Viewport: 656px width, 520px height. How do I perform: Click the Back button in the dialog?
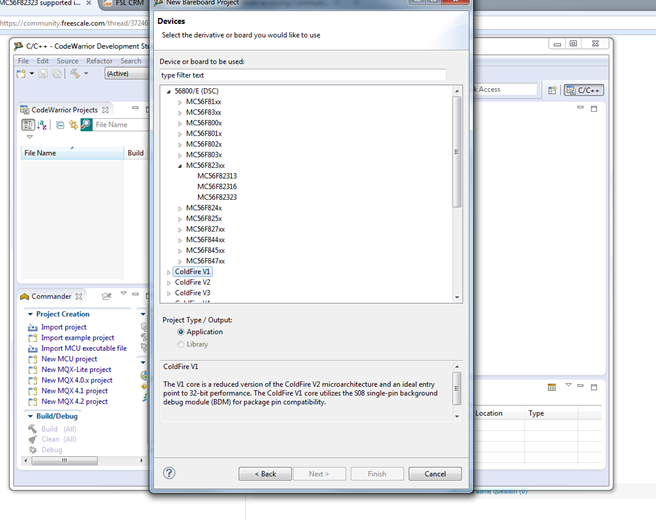(265, 474)
